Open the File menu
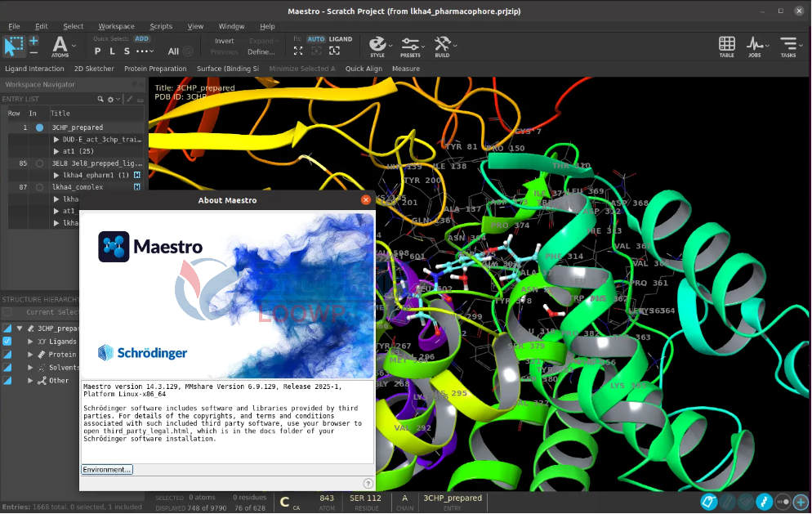The width and height of the screenshot is (812, 514). click(14, 26)
